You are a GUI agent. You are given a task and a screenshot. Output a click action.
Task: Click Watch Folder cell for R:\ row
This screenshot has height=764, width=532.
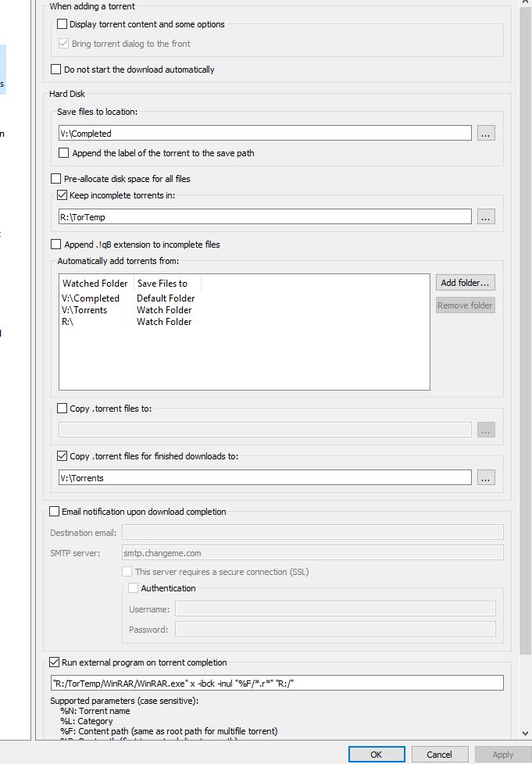pyautogui.click(x=164, y=322)
